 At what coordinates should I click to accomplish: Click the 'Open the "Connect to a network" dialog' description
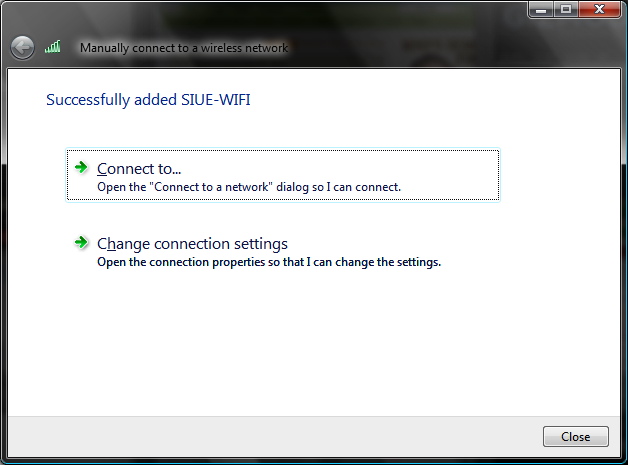click(x=248, y=186)
